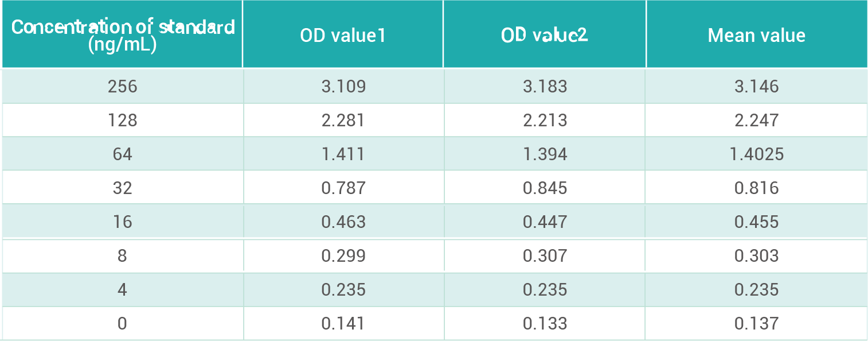Select the 0.299 OD value cell
Image resolution: width=868 pixels, height=341 pixels.
point(343,255)
